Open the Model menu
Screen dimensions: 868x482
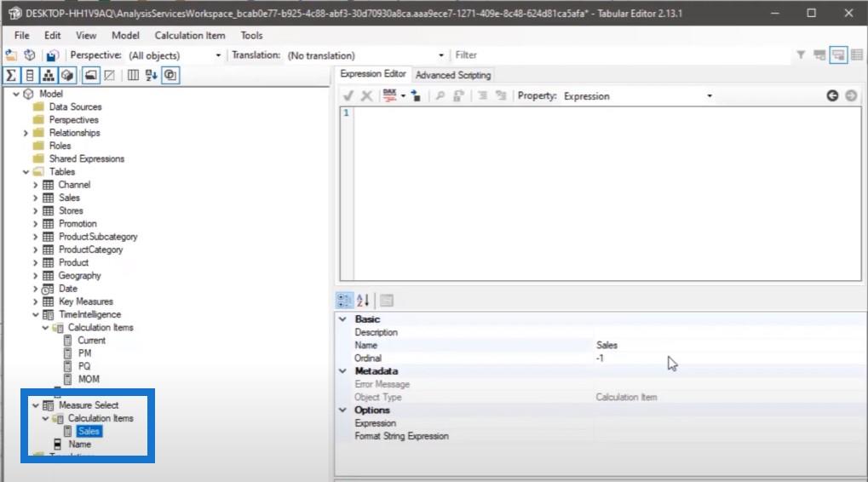(x=126, y=36)
